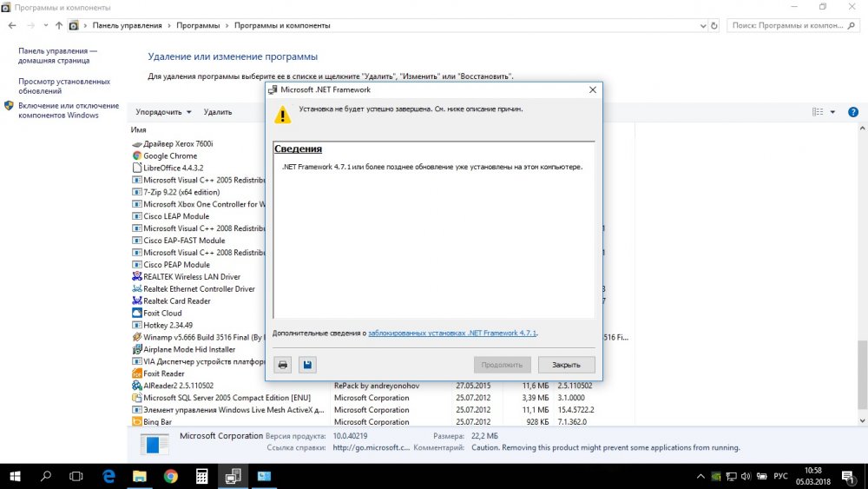Click the up-one-level arrow
The height and width of the screenshot is (489, 868).
(x=58, y=26)
